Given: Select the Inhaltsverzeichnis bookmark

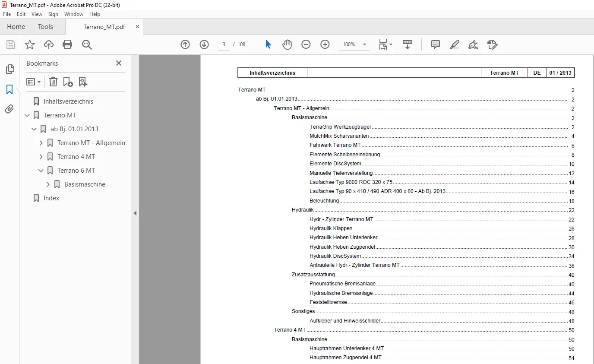Looking at the screenshot, I should [x=68, y=101].
